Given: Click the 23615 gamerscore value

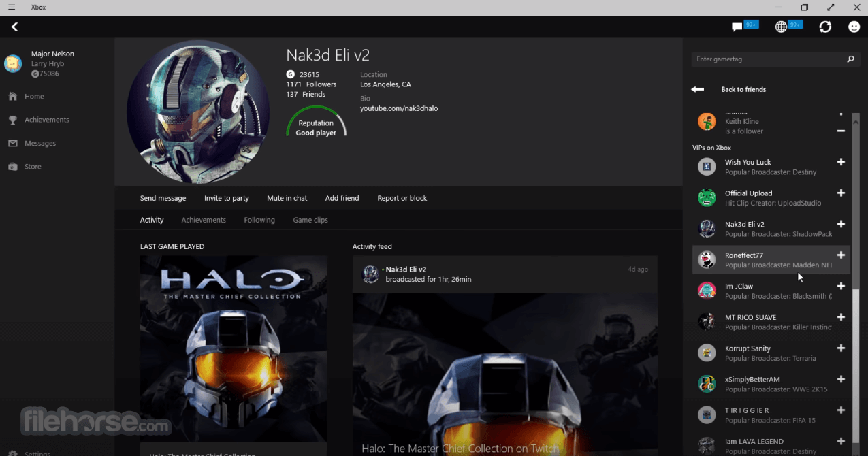Looking at the screenshot, I should [x=309, y=75].
